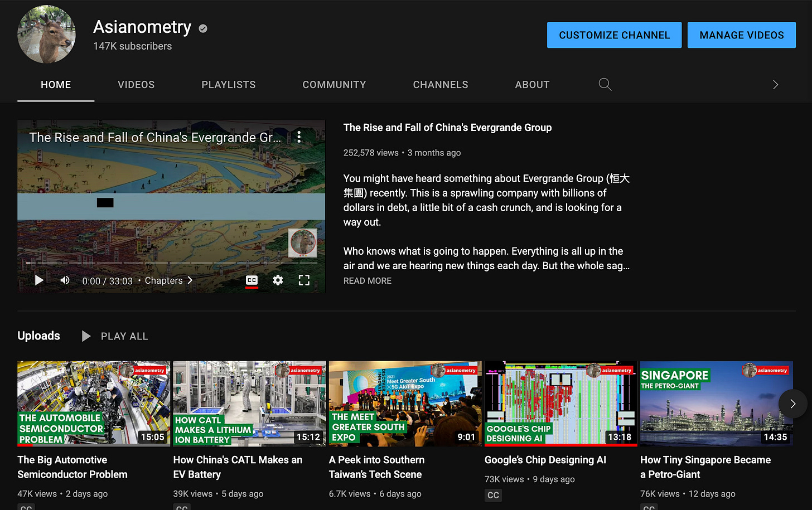Show more channel tabs with right chevron
Viewport: 812px width, 510px height.
[775, 85]
